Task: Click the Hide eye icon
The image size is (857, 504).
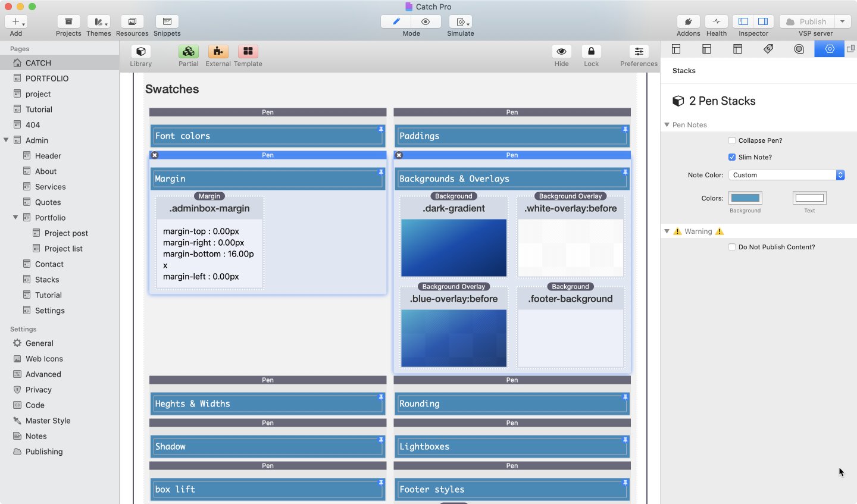Action: 561,52
